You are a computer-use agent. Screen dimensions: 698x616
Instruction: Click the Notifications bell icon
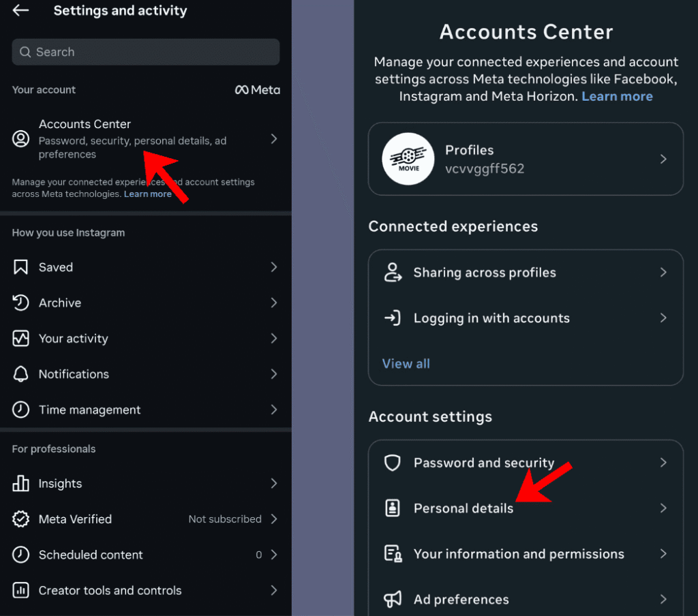pyautogui.click(x=21, y=374)
